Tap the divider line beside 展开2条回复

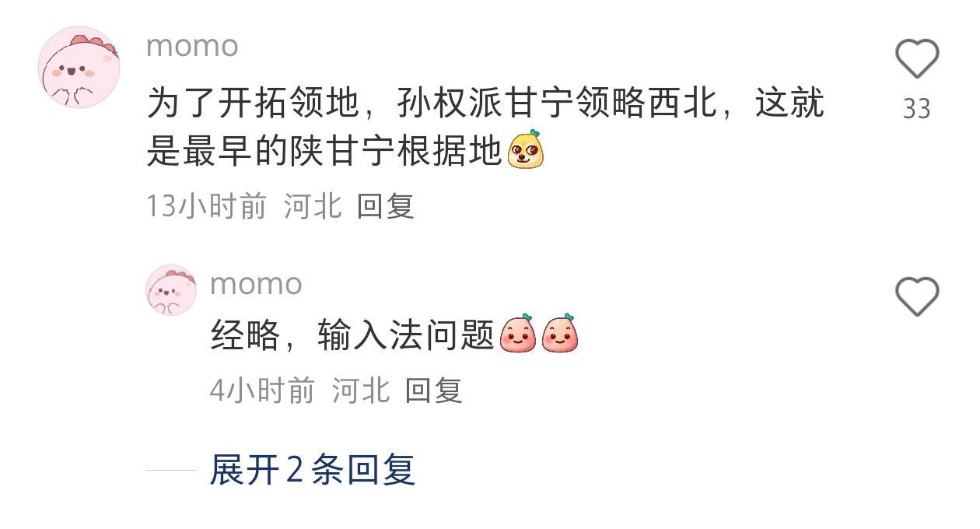pos(171,470)
